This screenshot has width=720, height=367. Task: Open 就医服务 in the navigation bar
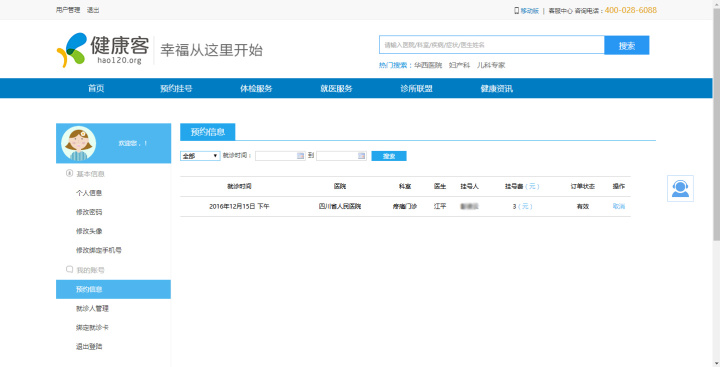coord(336,89)
